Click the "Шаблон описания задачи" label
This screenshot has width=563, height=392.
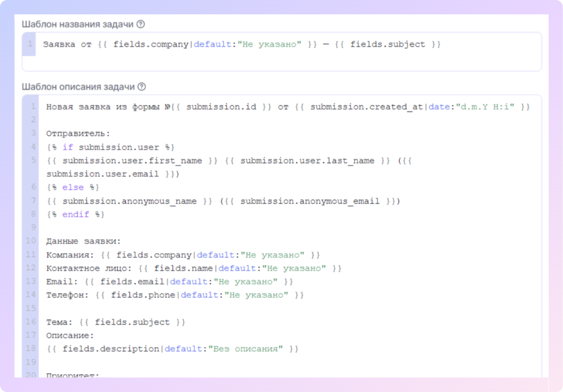coord(78,87)
